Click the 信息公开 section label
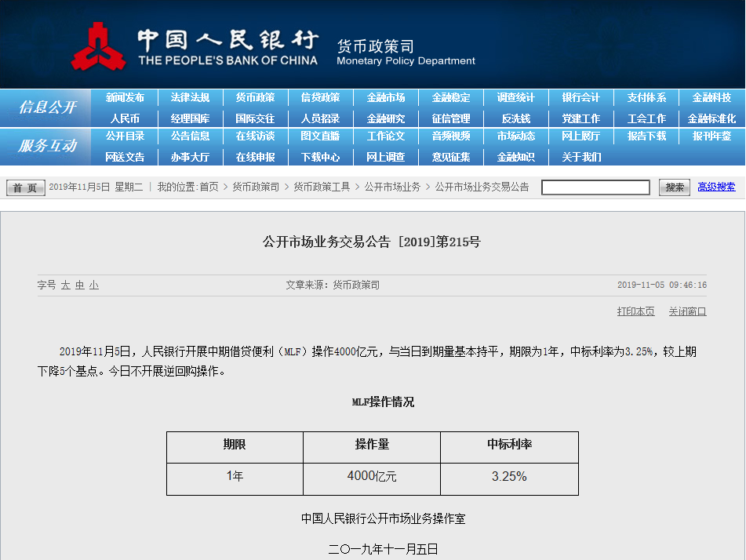 [46, 107]
